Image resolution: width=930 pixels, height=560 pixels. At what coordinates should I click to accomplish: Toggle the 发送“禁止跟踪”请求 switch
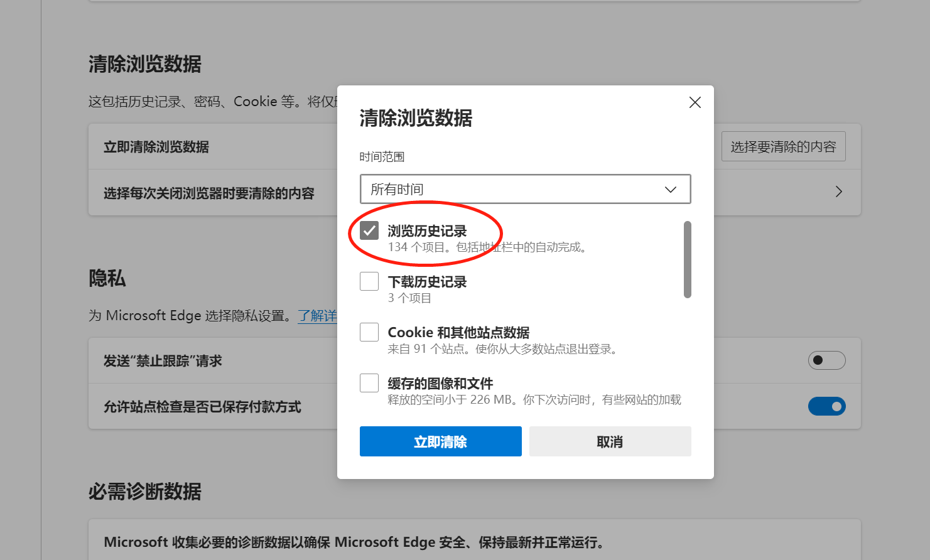coord(826,360)
